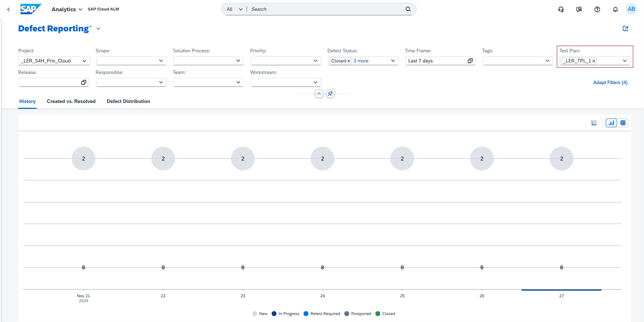Expand the Project dropdown
This screenshot has width=644, height=322.
(x=84, y=61)
